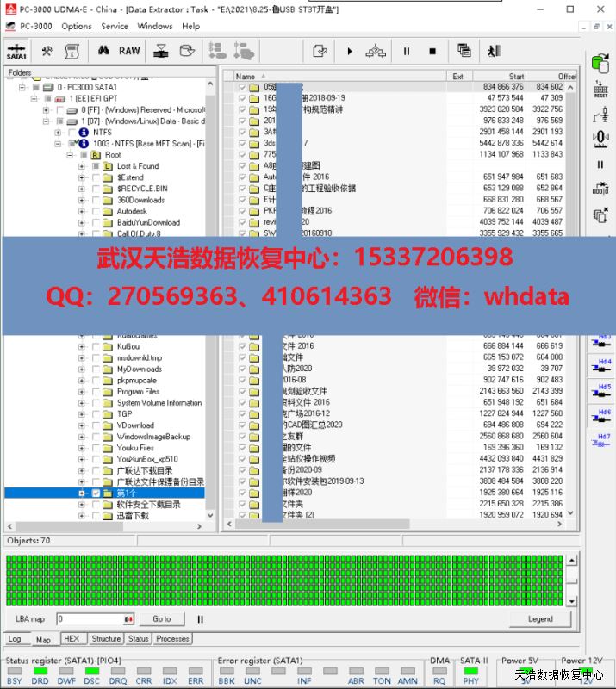Image resolution: width=616 pixels, height=689 pixels.
Task: Collapse the Root tree node
Action: click(x=71, y=155)
